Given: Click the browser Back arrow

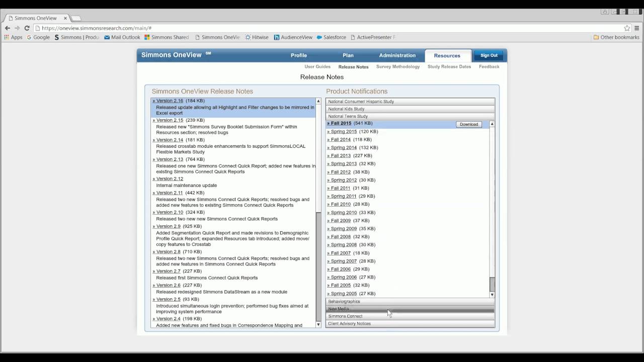Looking at the screenshot, I should [8, 28].
